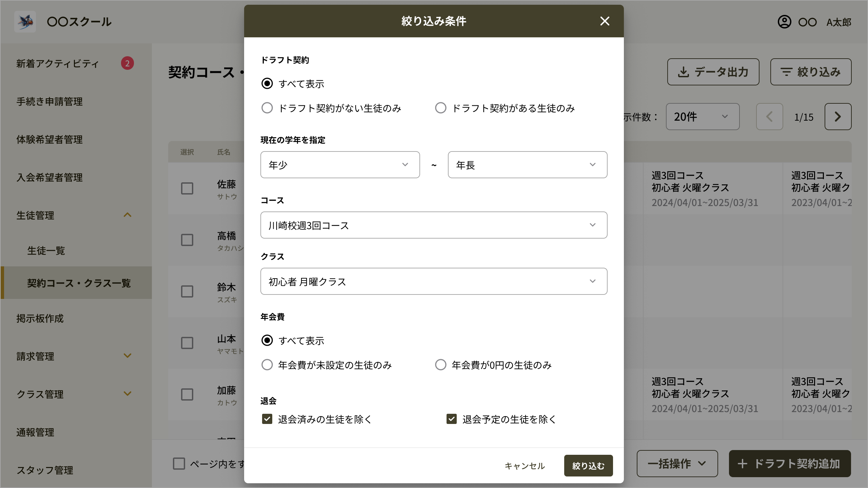
Task: Check the row checkbox for 鈴木
Action: click(x=187, y=291)
